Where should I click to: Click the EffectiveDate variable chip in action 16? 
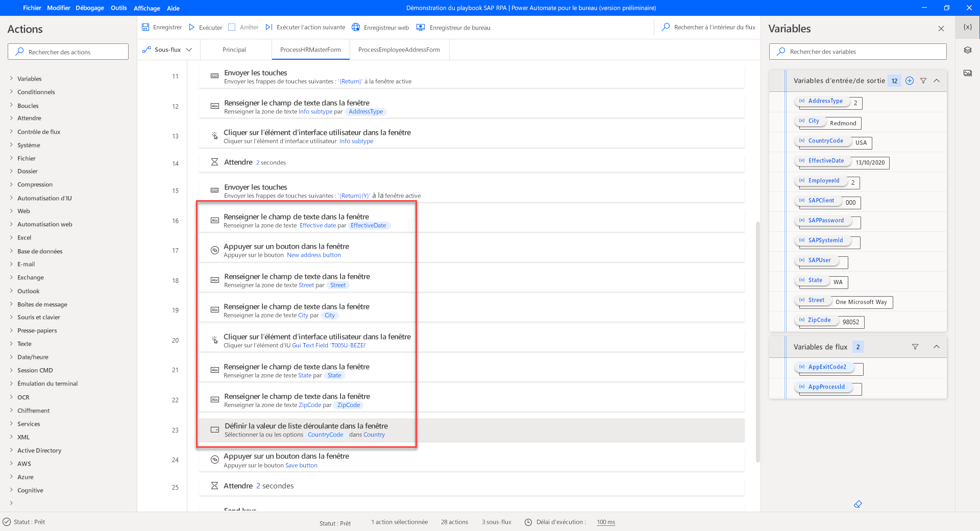coord(369,225)
